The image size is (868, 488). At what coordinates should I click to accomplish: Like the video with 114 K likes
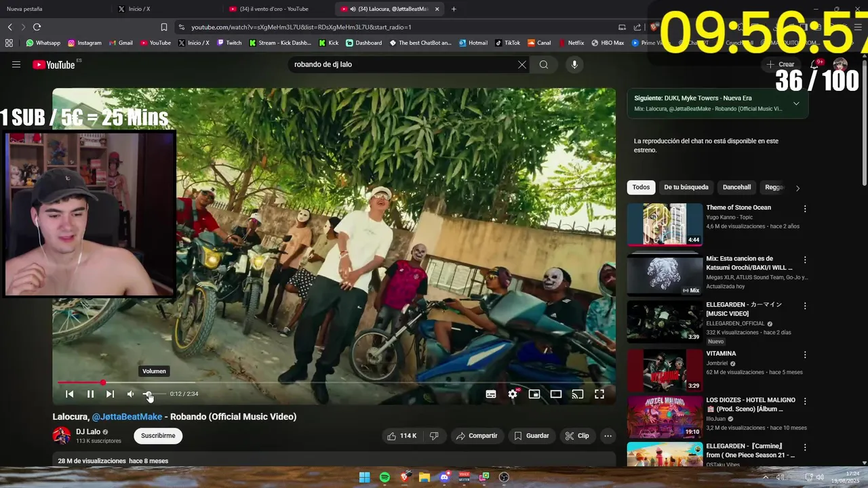(x=401, y=436)
